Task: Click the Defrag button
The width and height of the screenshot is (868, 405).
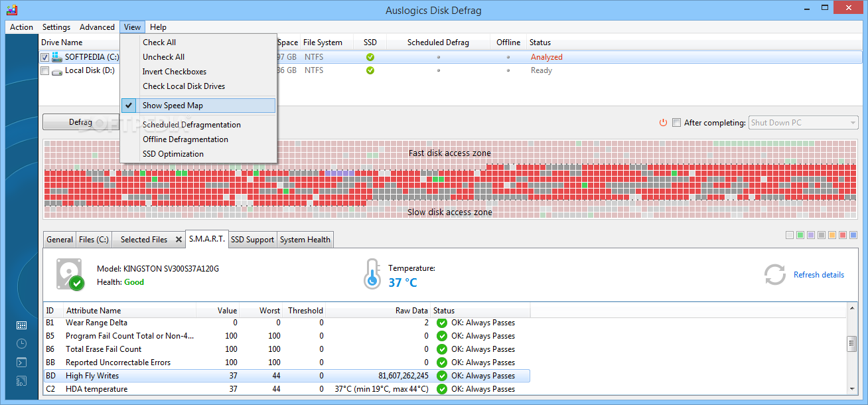Action: click(x=81, y=122)
